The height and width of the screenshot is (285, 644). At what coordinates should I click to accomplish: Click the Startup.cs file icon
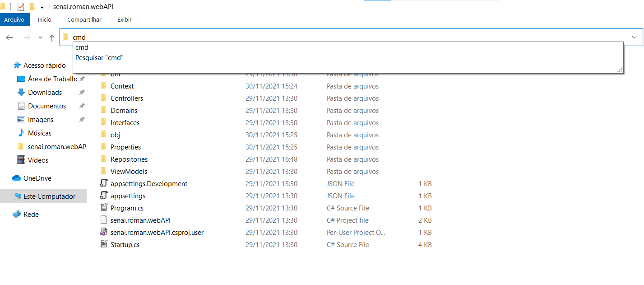[104, 244]
